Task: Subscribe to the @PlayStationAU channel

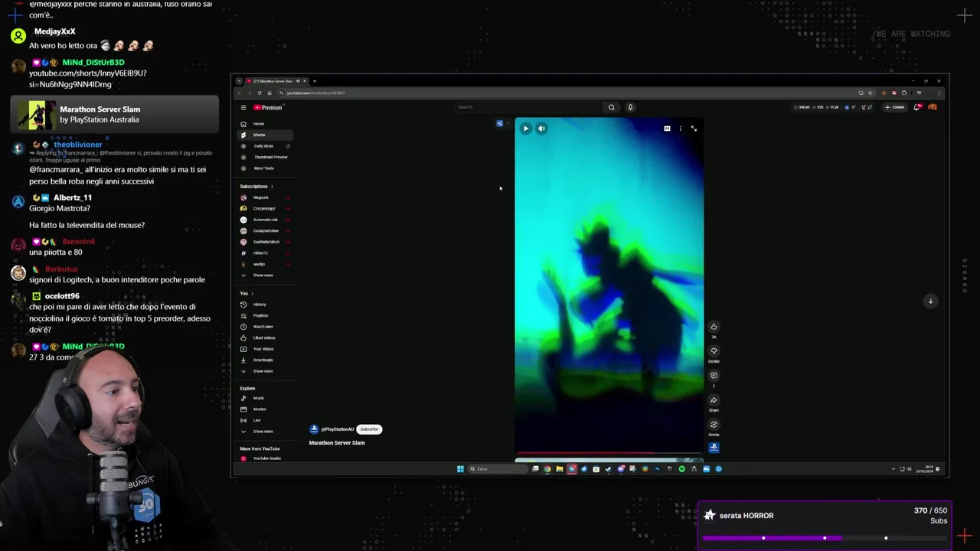Action: (369, 429)
